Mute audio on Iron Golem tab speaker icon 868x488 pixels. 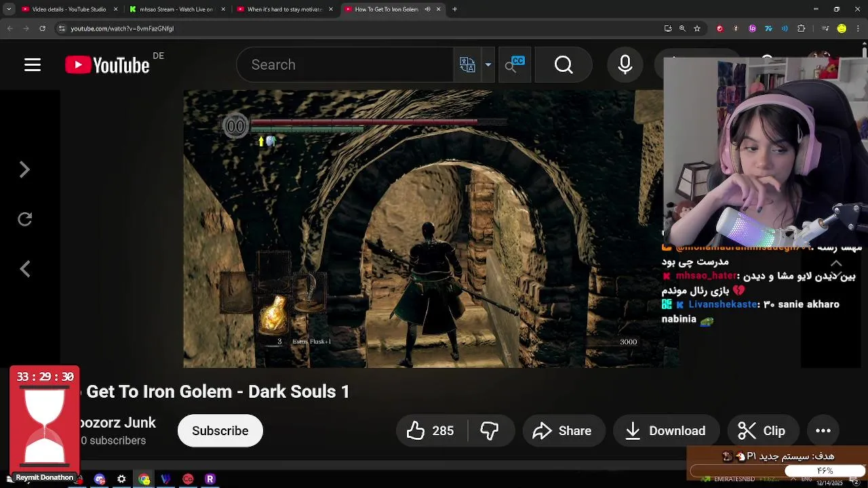click(427, 9)
